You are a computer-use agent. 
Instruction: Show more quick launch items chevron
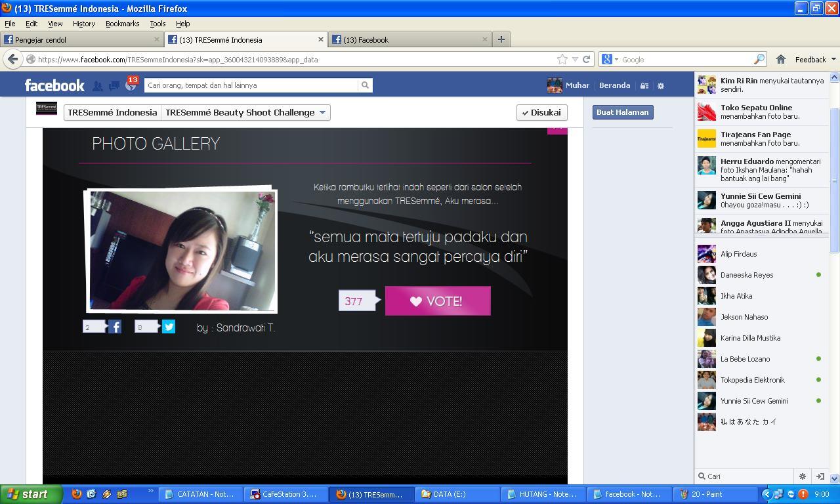point(150,491)
